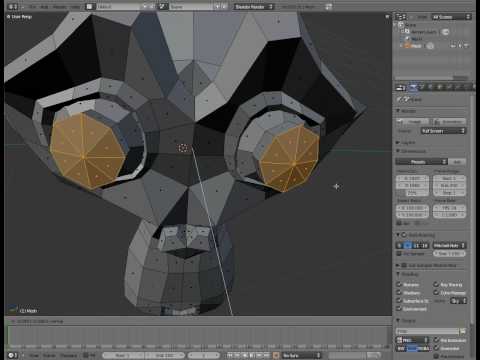Click the left eye selected center vertex
Viewport: 480px width, 360px height.
[x=83, y=156]
